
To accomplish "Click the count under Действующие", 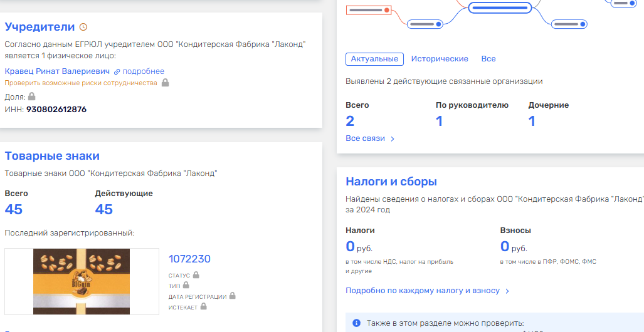I will coord(104,209).
